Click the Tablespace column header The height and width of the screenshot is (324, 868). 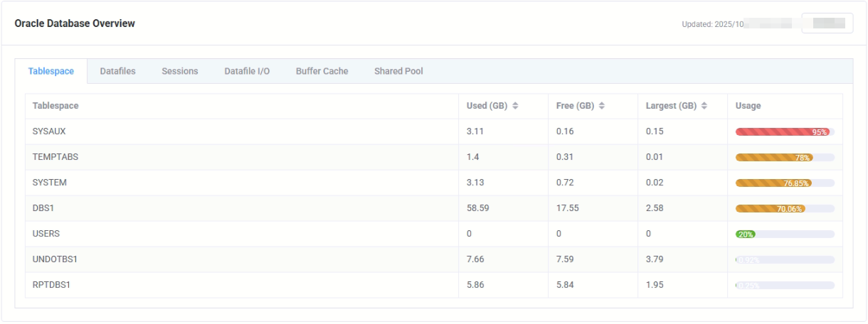(55, 106)
